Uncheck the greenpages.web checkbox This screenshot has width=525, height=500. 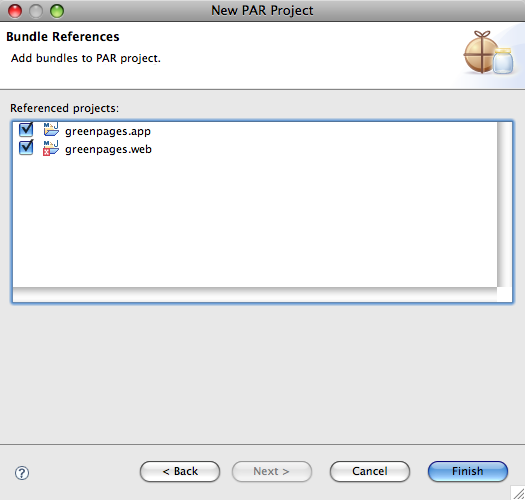point(26,148)
